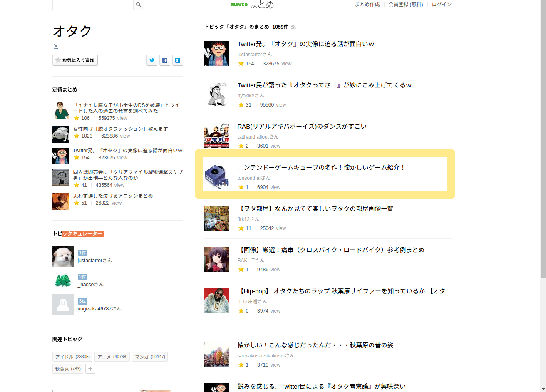546x392 pixels.
Task: Open ニンテンドーゲームキューブの名作 article
Action: pyautogui.click(x=321, y=168)
